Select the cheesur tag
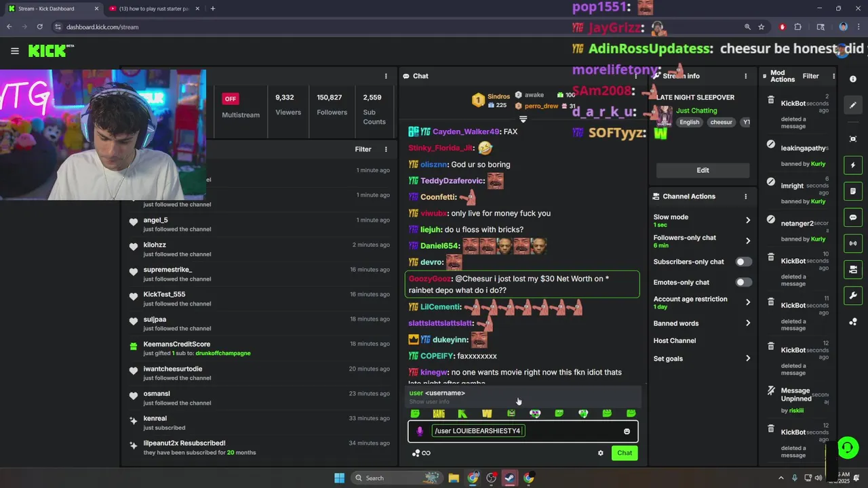 [721, 122]
